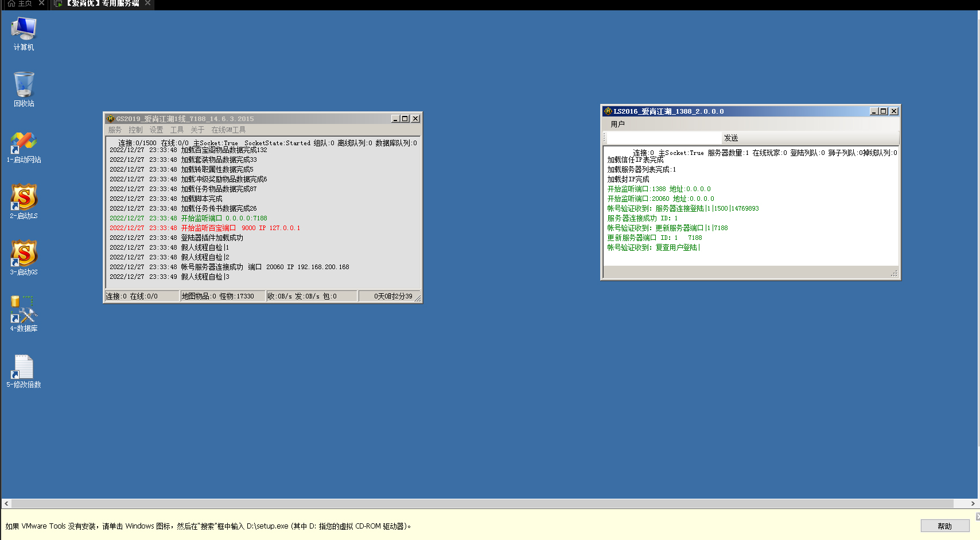This screenshot has width=980, height=540.
Task: Open the 工具 menu
Action: tap(177, 130)
